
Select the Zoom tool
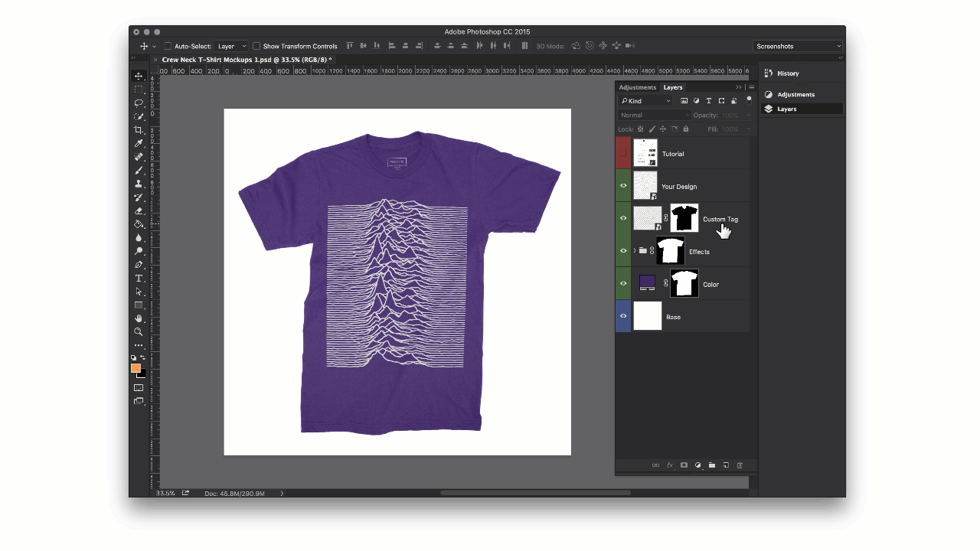(x=139, y=331)
